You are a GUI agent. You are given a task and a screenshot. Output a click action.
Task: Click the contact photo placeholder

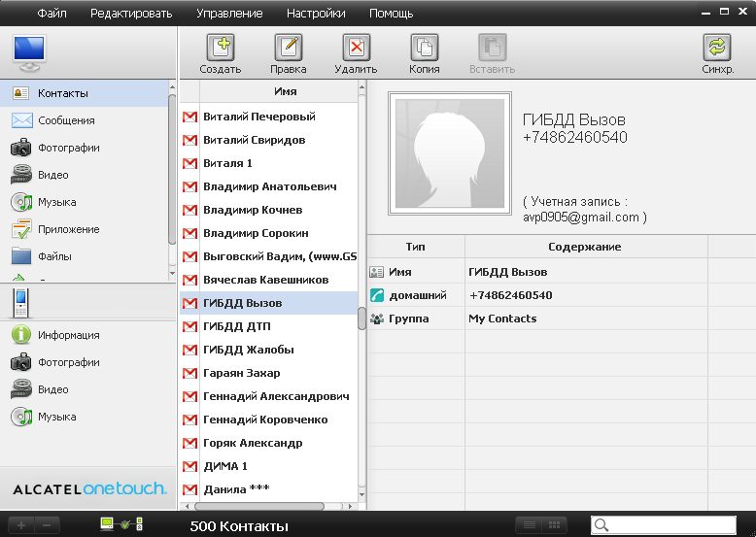[x=450, y=153]
